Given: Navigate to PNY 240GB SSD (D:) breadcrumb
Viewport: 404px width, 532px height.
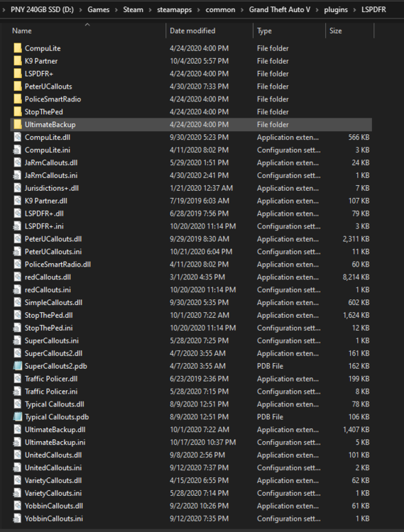Looking at the screenshot, I should click(42, 9).
